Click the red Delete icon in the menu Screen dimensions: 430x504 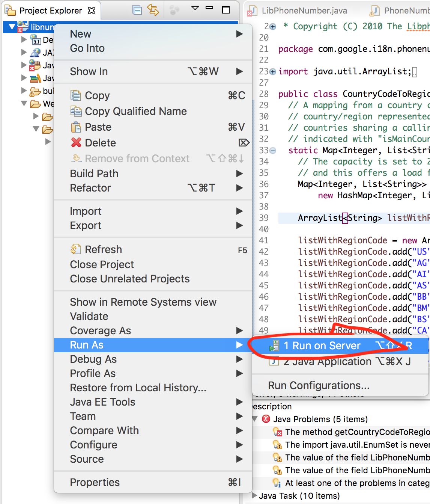(76, 143)
